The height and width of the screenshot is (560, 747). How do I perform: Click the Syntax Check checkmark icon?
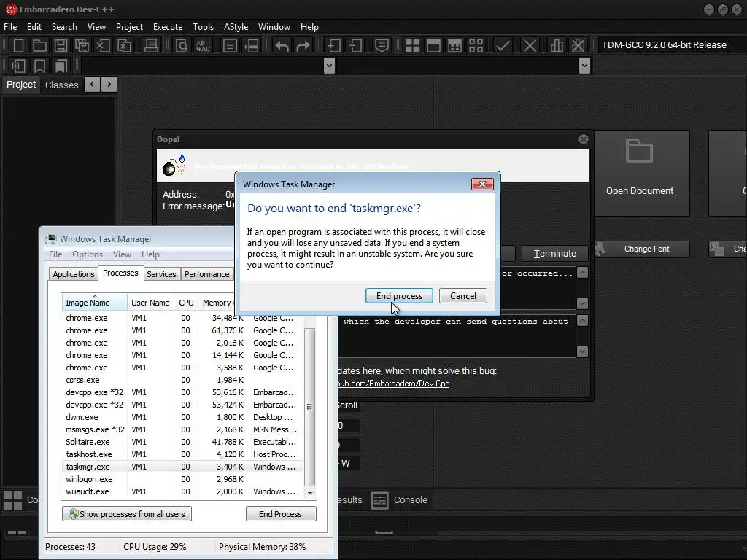[x=503, y=46]
